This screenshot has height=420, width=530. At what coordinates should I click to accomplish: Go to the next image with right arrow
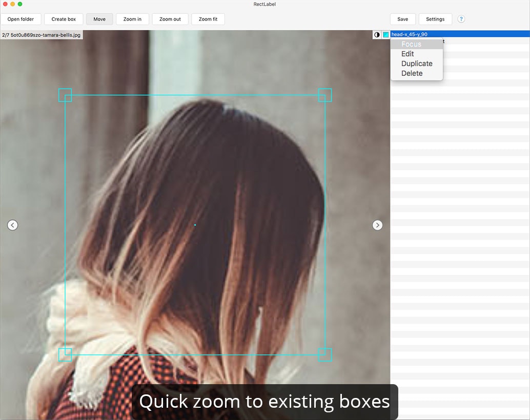point(377,225)
